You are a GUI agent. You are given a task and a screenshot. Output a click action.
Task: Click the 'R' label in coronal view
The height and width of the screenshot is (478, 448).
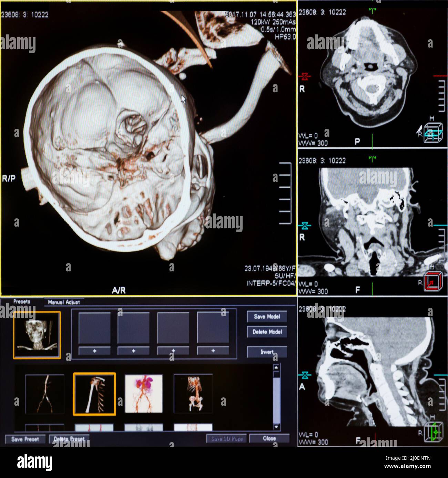tap(302, 238)
